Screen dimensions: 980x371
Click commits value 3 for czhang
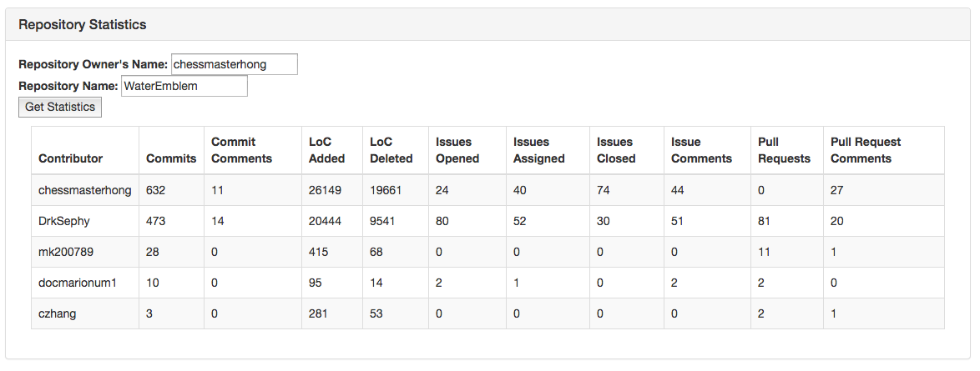[149, 314]
